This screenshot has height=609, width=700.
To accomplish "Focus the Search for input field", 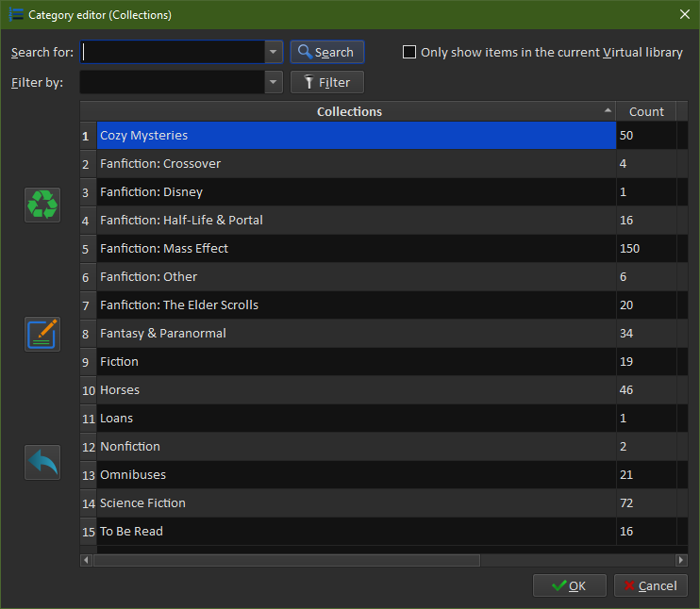I will 173,52.
